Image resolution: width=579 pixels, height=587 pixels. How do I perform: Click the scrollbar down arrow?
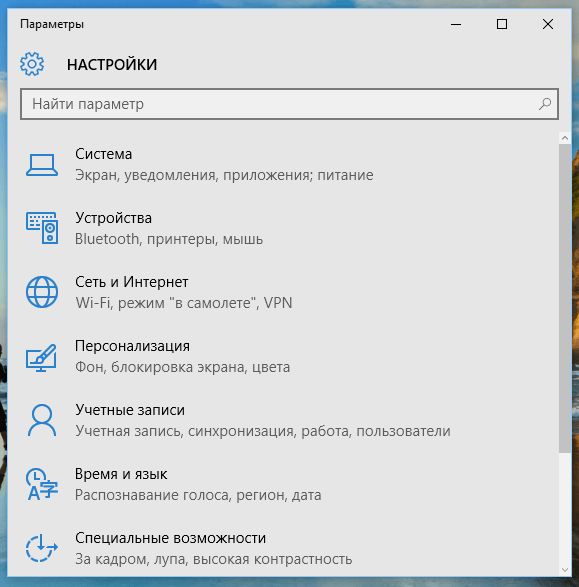565,570
